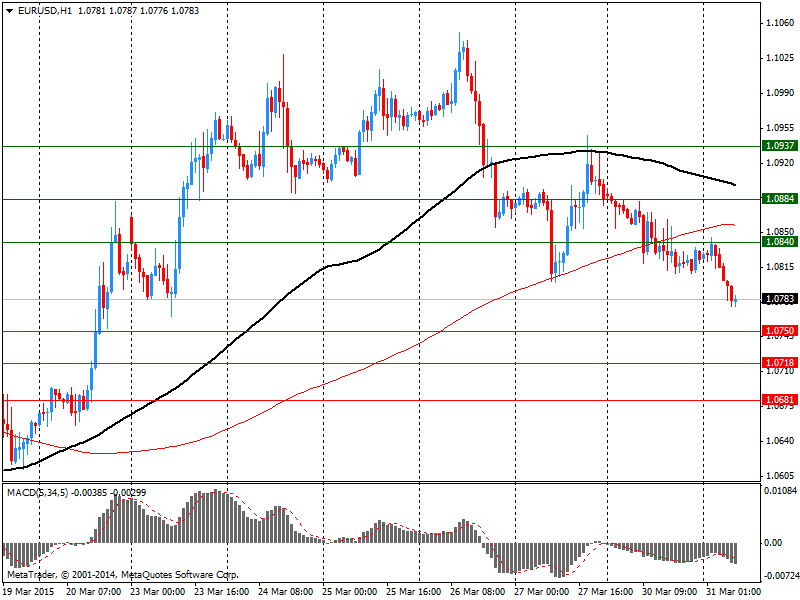Click the 27 Mar 00:00 time axis label
The image size is (800, 600).
tap(542, 592)
